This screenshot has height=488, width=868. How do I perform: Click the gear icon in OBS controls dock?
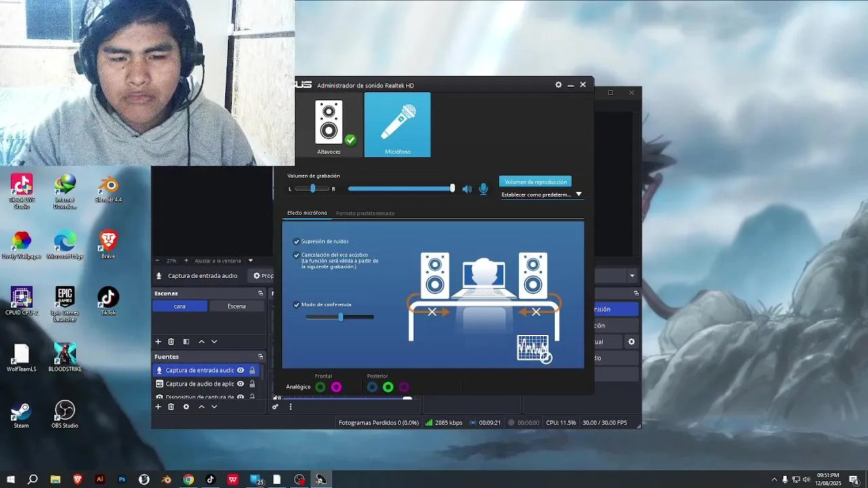click(631, 342)
